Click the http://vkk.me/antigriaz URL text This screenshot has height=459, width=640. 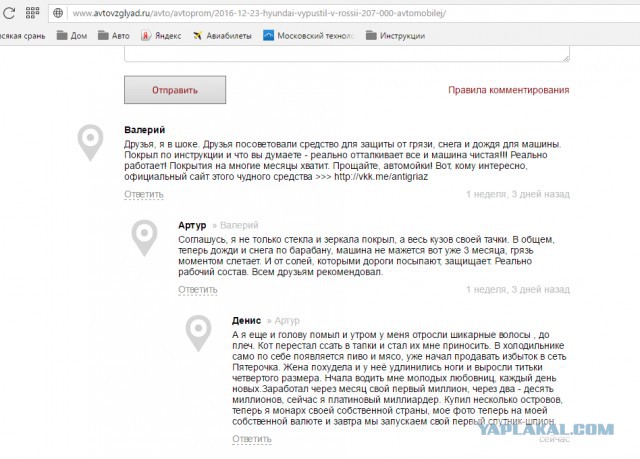pyautogui.click(x=381, y=177)
